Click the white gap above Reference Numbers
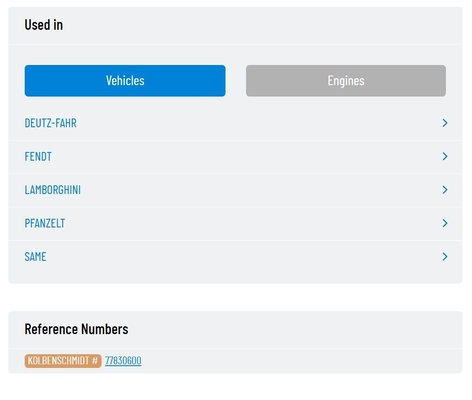The height and width of the screenshot is (400, 472). pyautogui.click(x=235, y=297)
